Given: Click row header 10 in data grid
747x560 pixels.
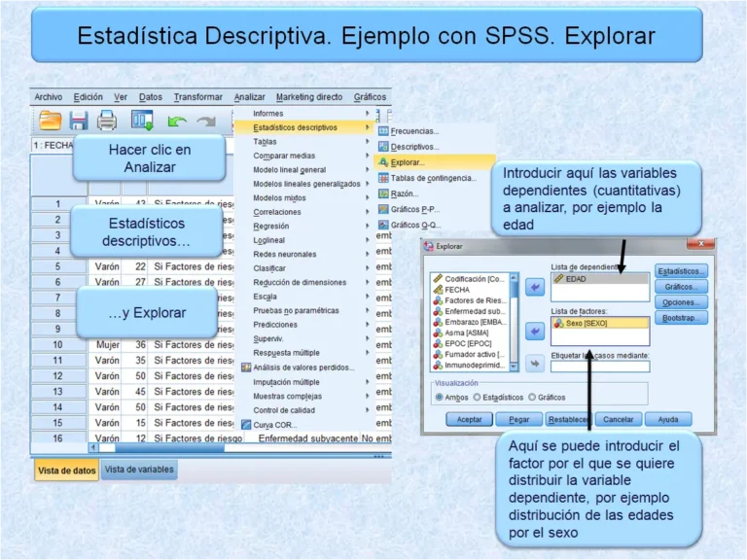Looking at the screenshot, I should tap(58, 344).
